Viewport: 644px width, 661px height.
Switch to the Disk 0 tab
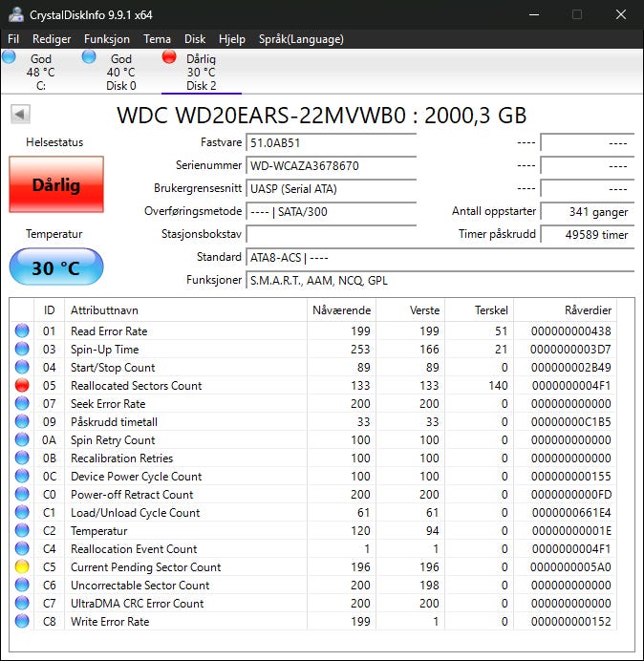tap(121, 72)
